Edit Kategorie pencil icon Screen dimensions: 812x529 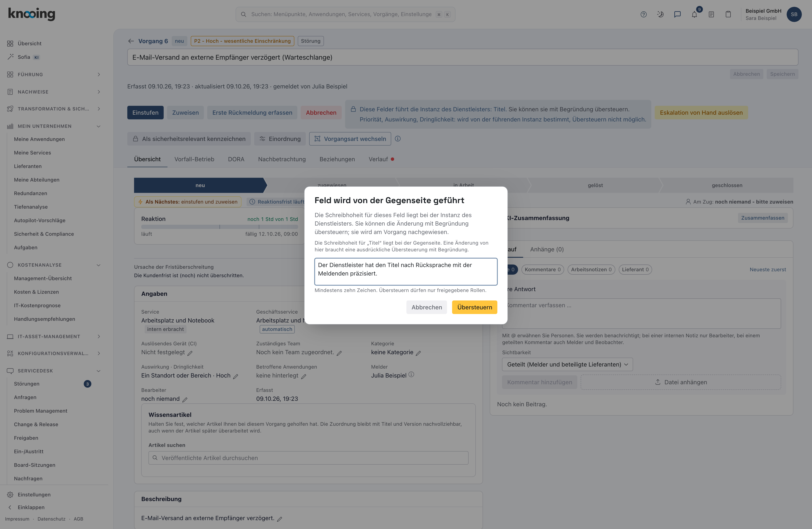coord(418,353)
